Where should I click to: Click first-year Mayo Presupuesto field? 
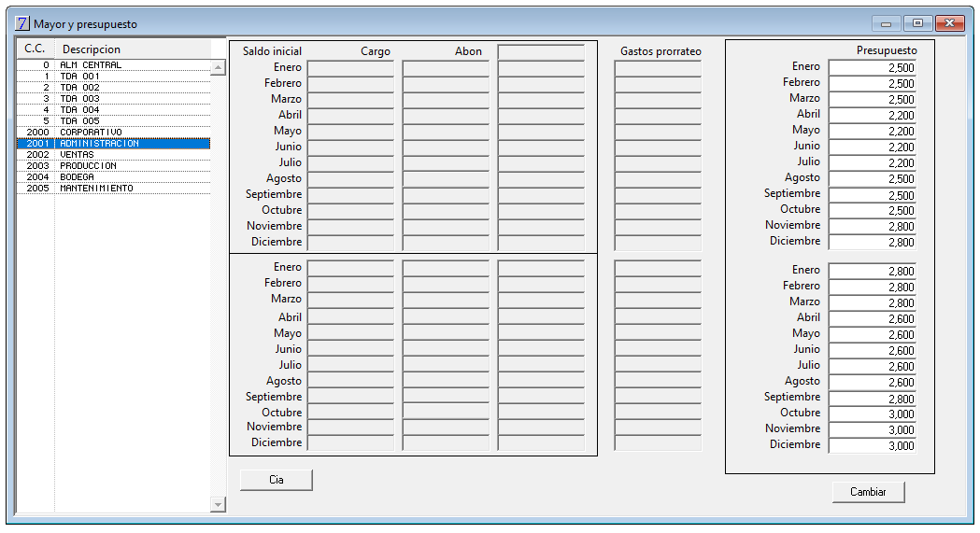[872, 131]
